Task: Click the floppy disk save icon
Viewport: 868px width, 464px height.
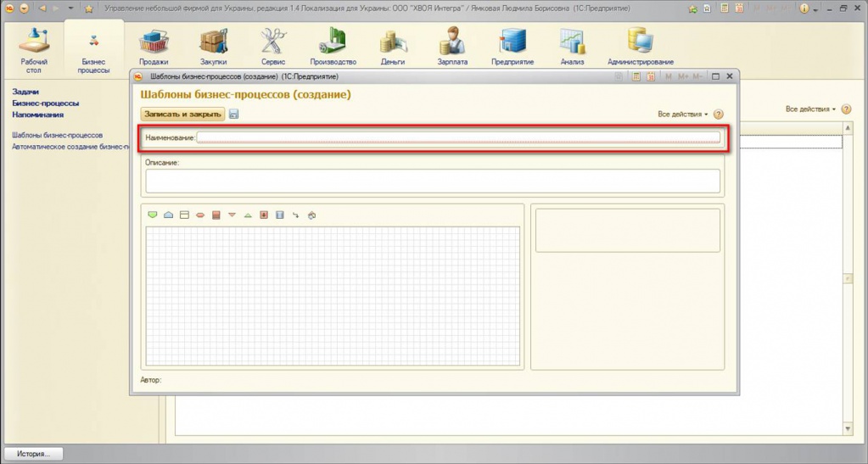Action: 233,114
